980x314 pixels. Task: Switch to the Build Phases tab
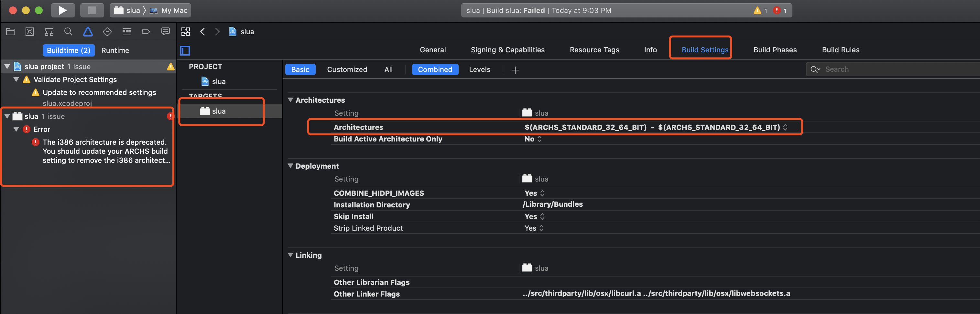775,50
